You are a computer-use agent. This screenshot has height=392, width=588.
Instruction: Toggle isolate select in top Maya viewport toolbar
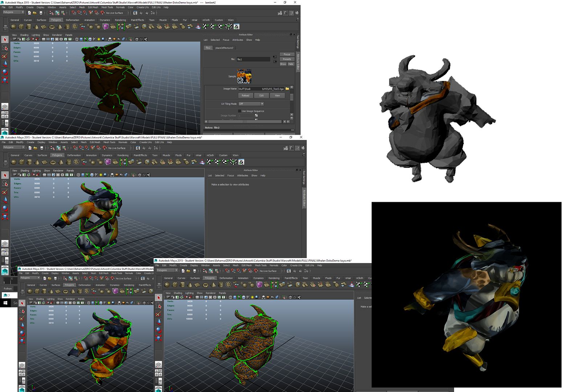pyautogui.click(x=131, y=39)
